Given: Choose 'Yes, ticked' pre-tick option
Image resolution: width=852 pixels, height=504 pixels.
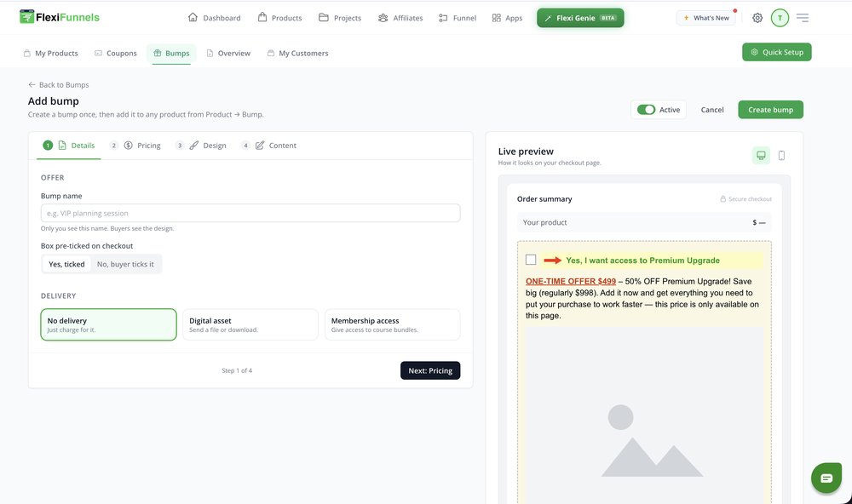Looking at the screenshot, I should point(66,264).
